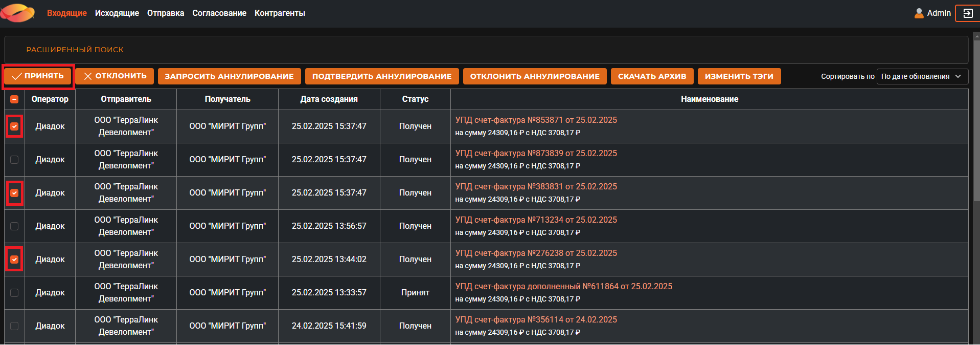Open the Входящие tab
The image size is (980, 345).
point(67,13)
